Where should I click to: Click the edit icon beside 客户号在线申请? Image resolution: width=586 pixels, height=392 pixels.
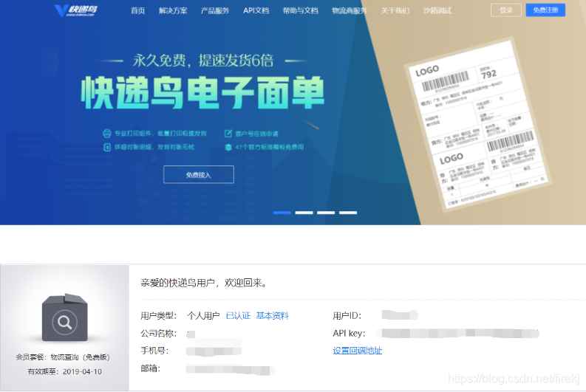click(228, 134)
